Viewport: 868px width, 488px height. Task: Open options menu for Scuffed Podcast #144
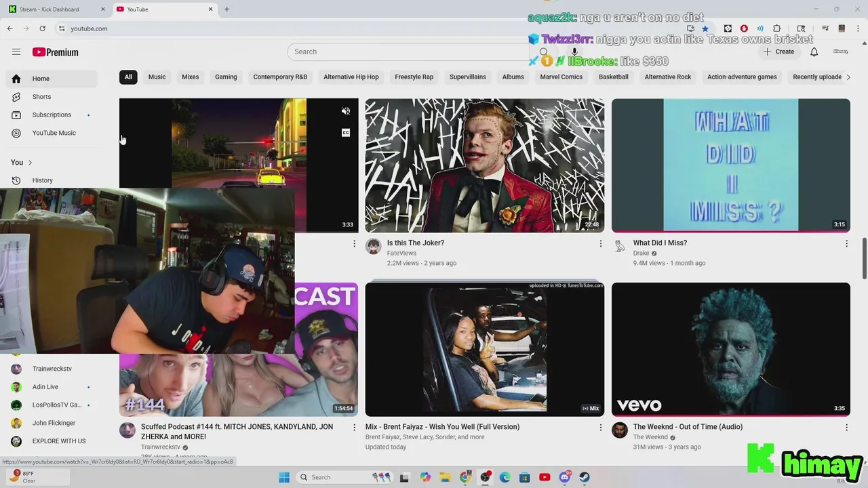354,428
